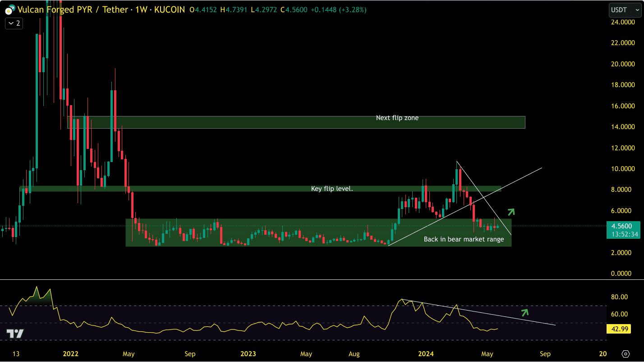The width and height of the screenshot is (644, 362).
Task: Click the 24.0000 price axis label
Action: coord(622,22)
